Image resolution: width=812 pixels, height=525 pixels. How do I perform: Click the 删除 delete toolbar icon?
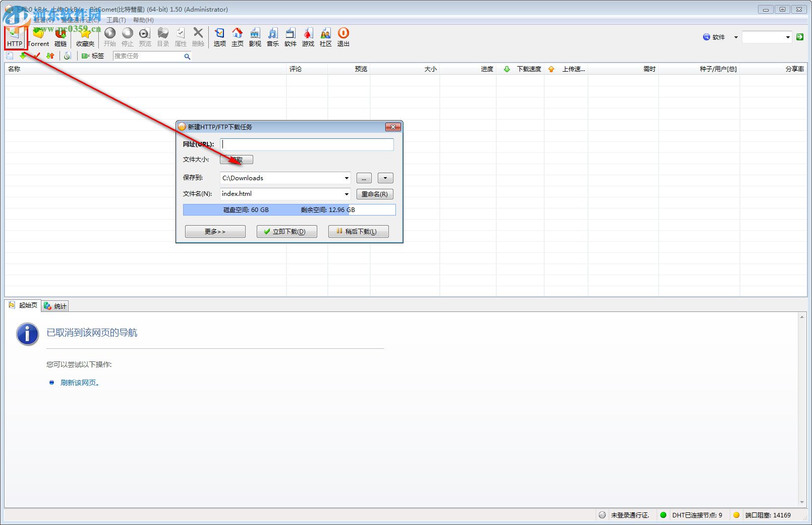tap(198, 37)
